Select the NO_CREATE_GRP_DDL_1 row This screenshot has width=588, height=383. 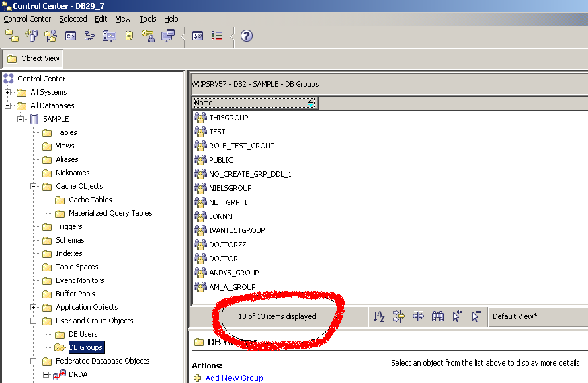243,174
